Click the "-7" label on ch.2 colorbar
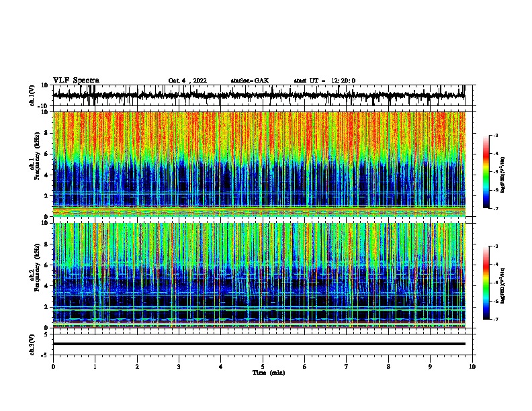Screen dimensions: 532x411 pos(496,319)
